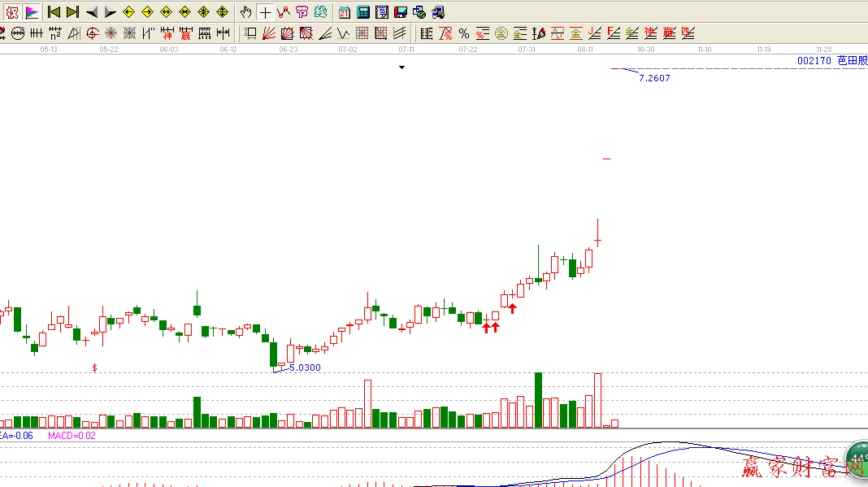The width and height of the screenshot is (868, 487).
Task: Step forward with black right triangle
Action: click(x=110, y=12)
